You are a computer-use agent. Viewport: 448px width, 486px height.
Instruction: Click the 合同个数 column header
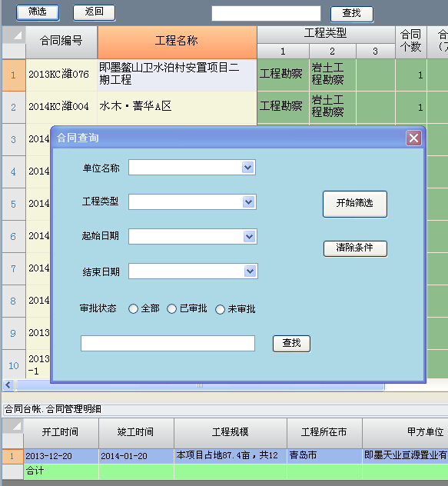pos(411,42)
